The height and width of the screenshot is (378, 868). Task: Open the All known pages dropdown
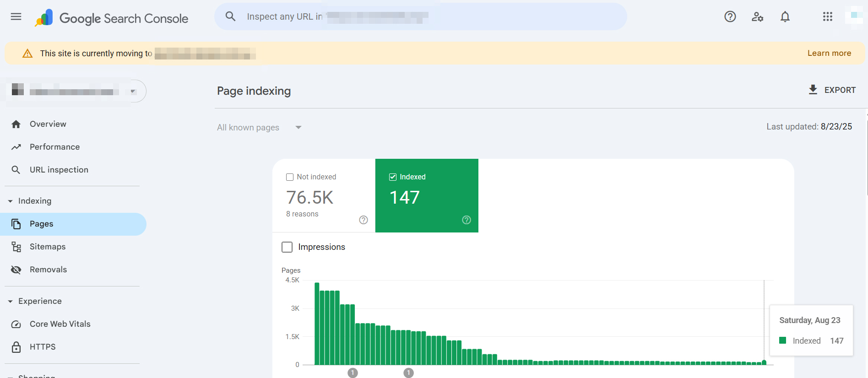[259, 128]
